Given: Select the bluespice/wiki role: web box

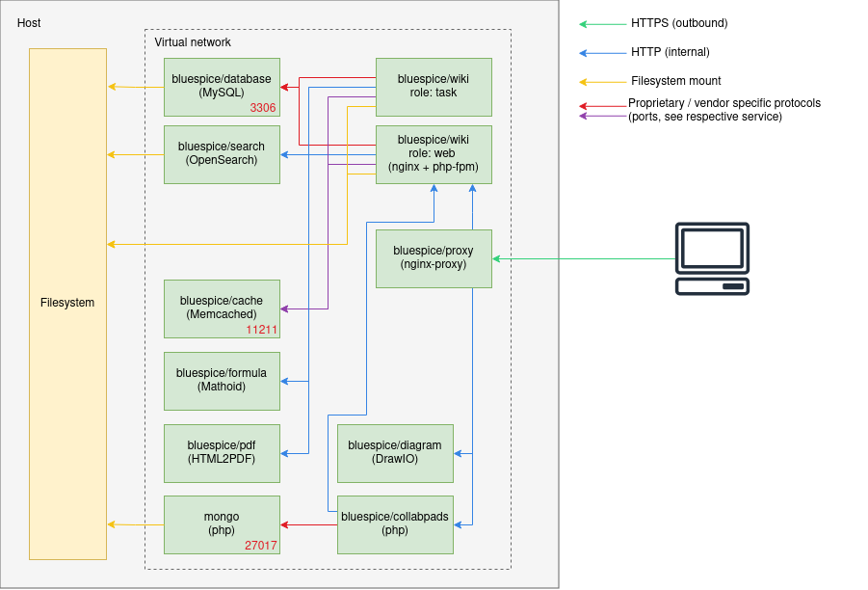Looking at the screenshot, I should [434, 154].
